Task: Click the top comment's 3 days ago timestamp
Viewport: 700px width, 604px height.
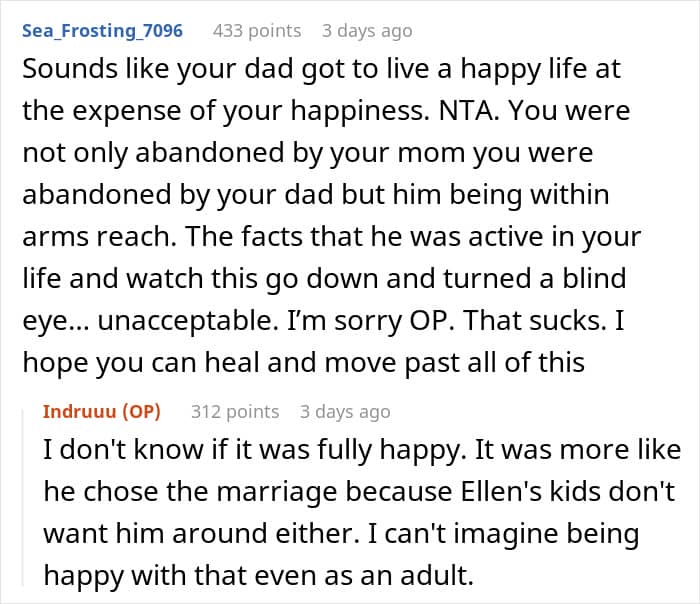Action: click(x=367, y=31)
